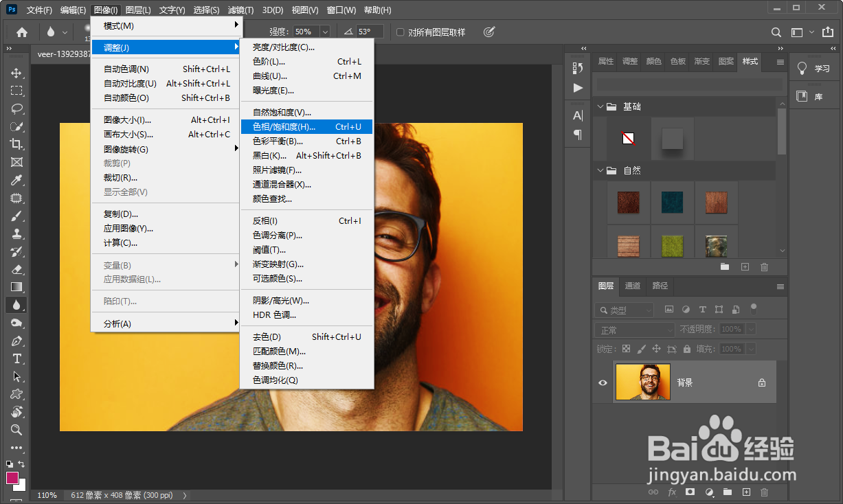Select the Horizontal Type tool
The image size is (843, 504).
16,358
